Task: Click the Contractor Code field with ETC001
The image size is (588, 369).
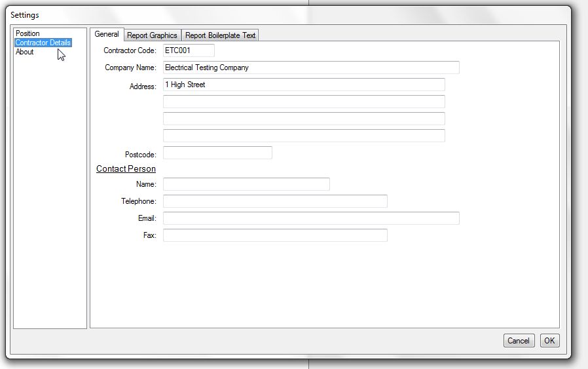Action: point(189,50)
